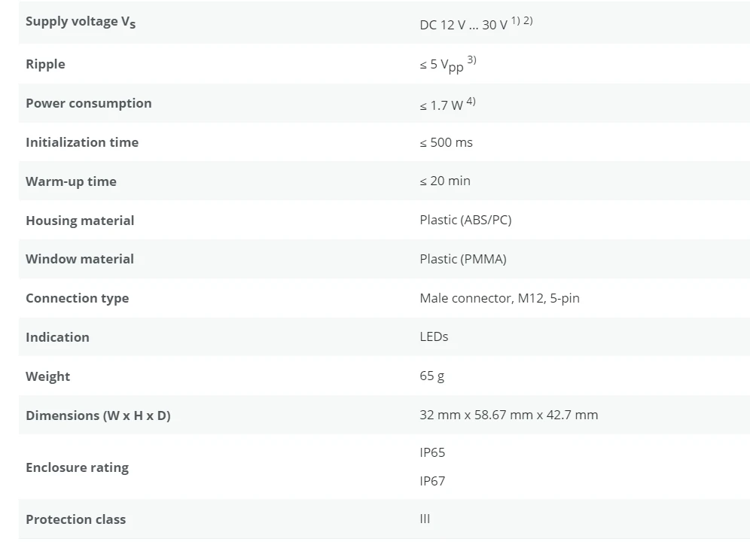This screenshot has width=750, height=560.
Task: Click the LEDs indication value
Action: click(434, 336)
